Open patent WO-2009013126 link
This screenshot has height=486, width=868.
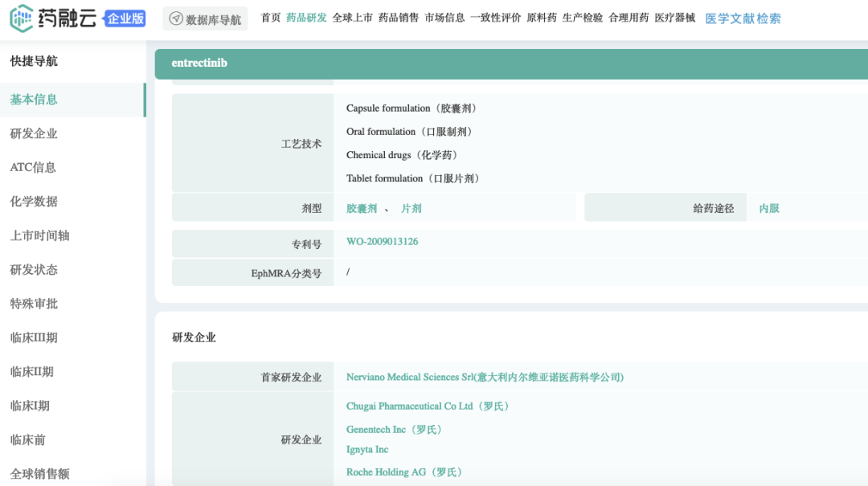click(382, 242)
